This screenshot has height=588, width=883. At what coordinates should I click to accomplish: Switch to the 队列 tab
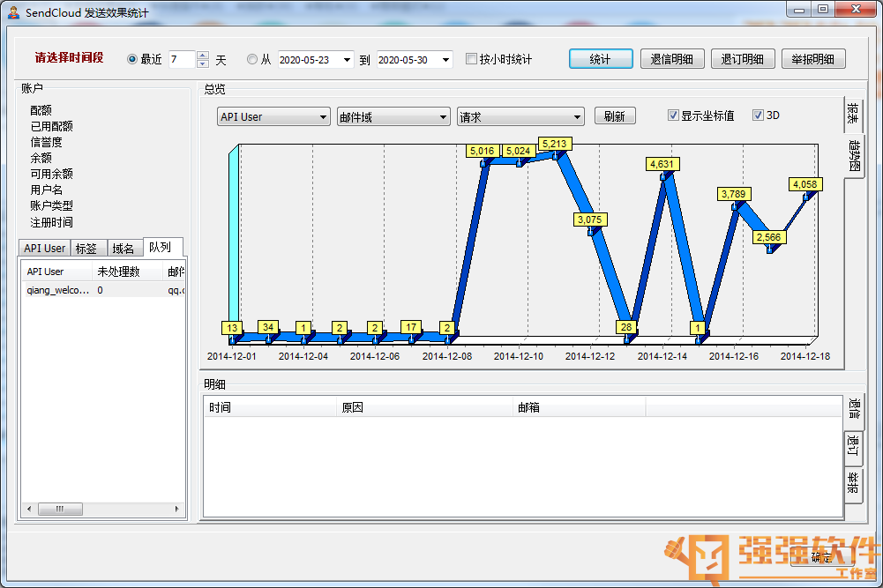[x=162, y=247]
